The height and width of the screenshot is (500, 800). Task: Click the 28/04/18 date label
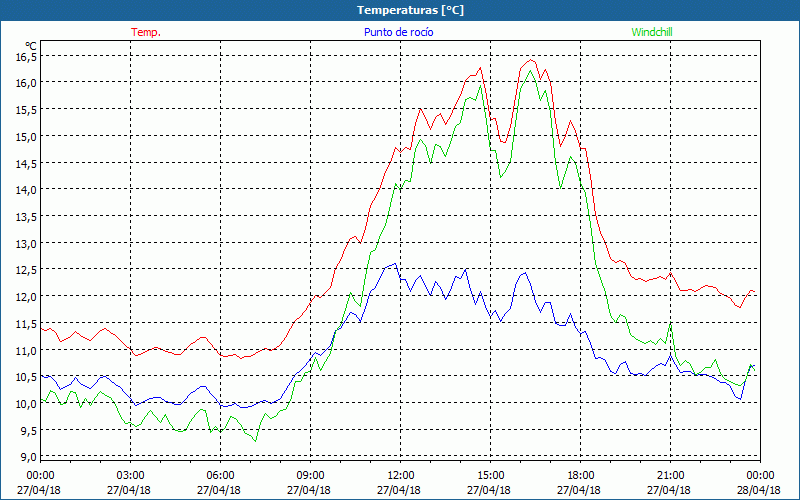coord(760,490)
